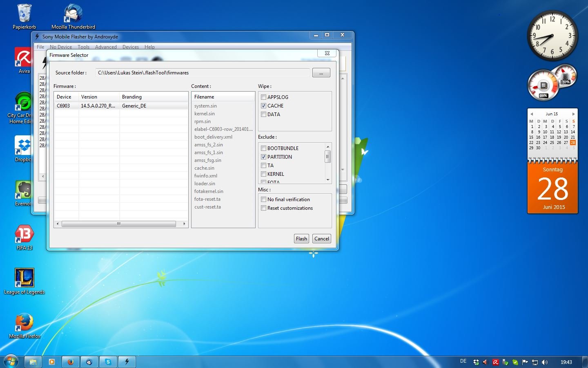Viewport: 588px width, 368px height.
Task: Switch to Skype in taskbar
Action: [x=108, y=362]
